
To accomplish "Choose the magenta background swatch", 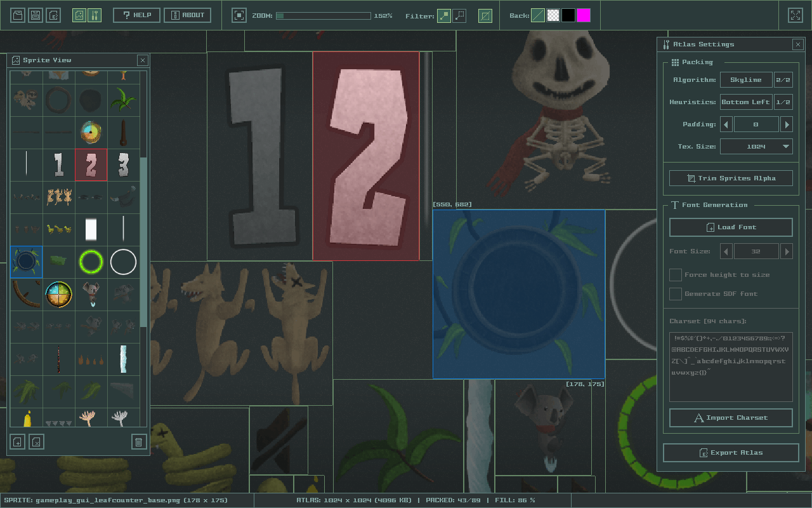I will (x=584, y=15).
